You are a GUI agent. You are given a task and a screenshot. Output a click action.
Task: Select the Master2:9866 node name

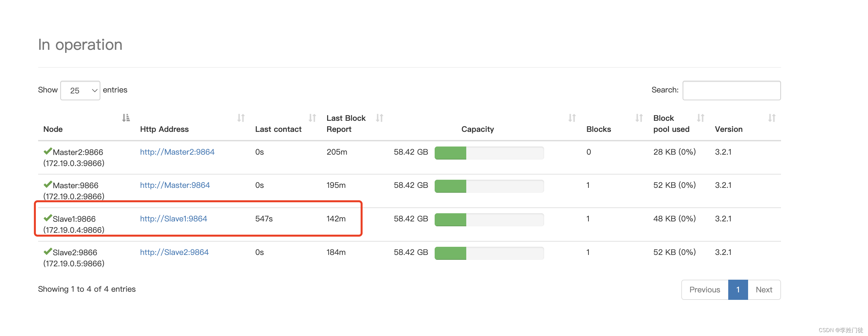[x=78, y=152]
